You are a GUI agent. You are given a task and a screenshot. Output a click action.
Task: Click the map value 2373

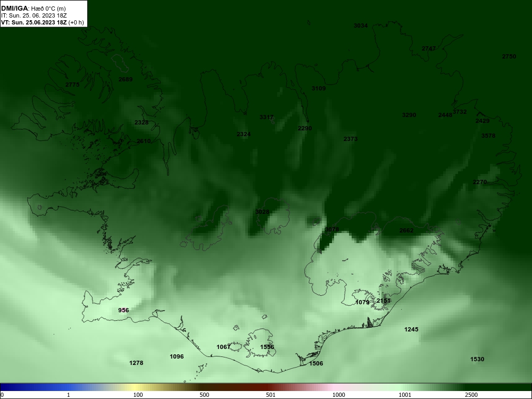pyautogui.click(x=351, y=139)
